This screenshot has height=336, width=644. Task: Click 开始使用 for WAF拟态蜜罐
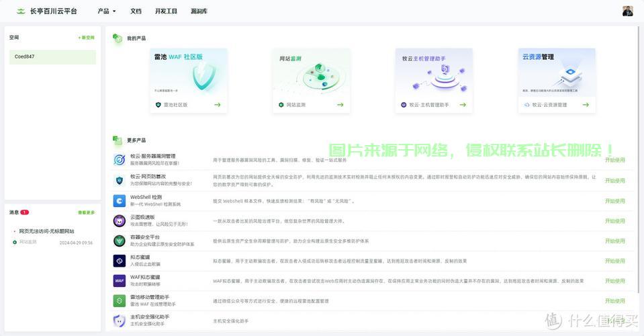(x=615, y=281)
